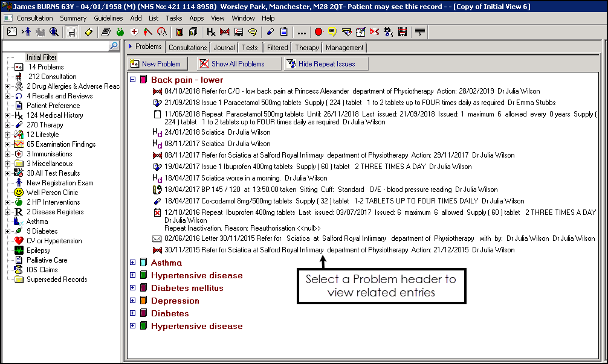Click the ellipsis more-options toolbar icon
Viewport: 608px width, 364px height.
point(302,32)
